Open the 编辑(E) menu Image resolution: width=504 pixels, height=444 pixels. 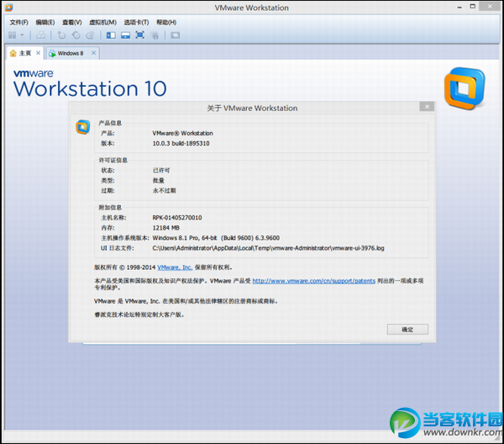coord(45,22)
